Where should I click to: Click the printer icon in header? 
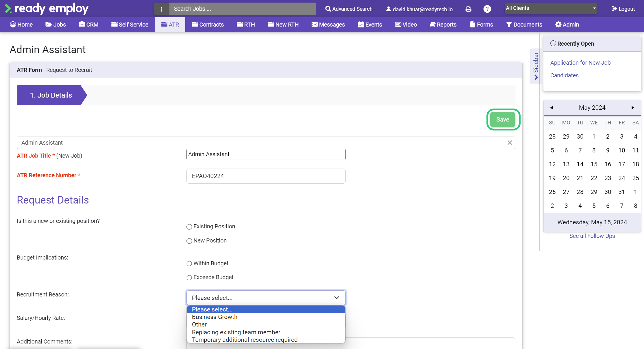(x=469, y=9)
